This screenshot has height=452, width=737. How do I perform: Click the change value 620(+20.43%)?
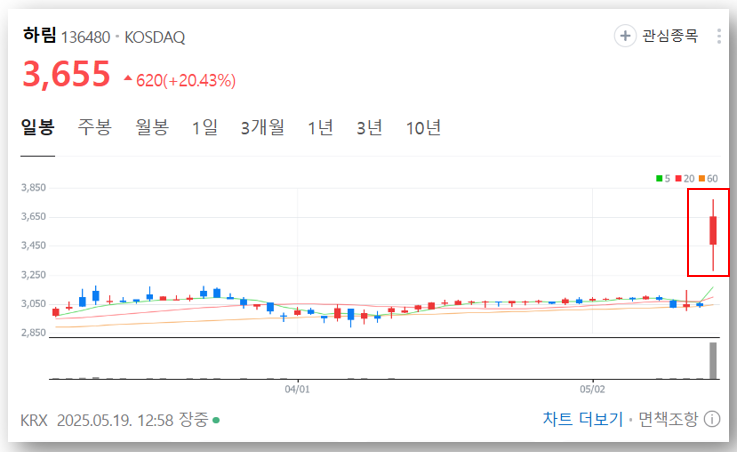pos(186,80)
